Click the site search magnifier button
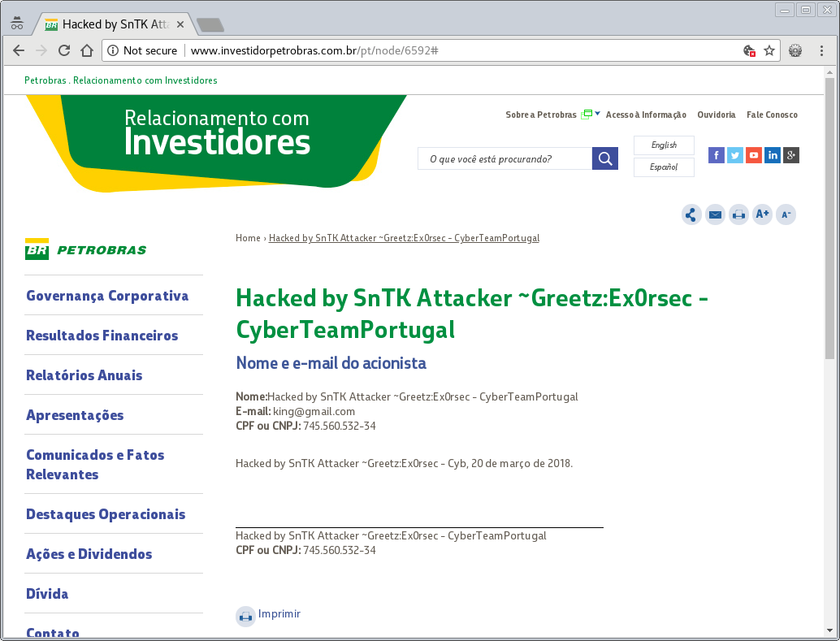This screenshot has height=641, width=840. [605, 158]
